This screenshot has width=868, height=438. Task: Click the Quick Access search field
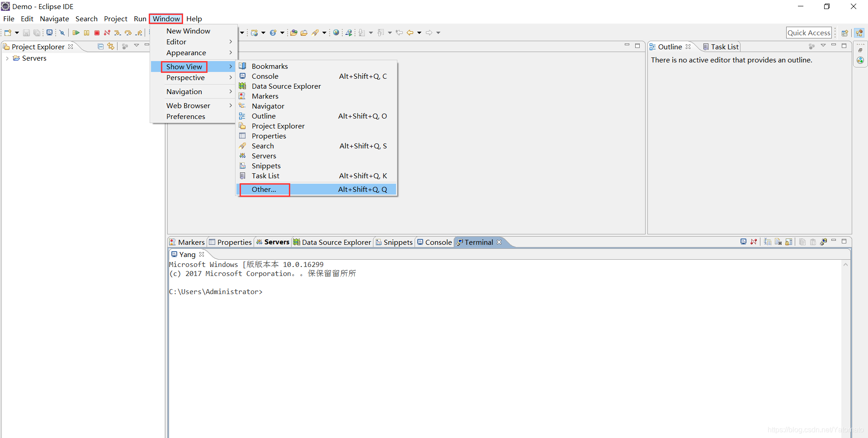click(809, 33)
